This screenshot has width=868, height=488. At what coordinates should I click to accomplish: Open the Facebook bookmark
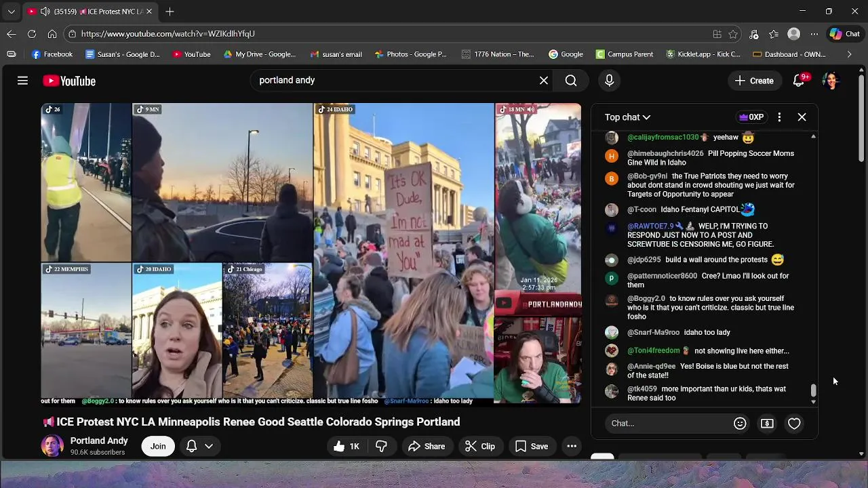click(52, 54)
